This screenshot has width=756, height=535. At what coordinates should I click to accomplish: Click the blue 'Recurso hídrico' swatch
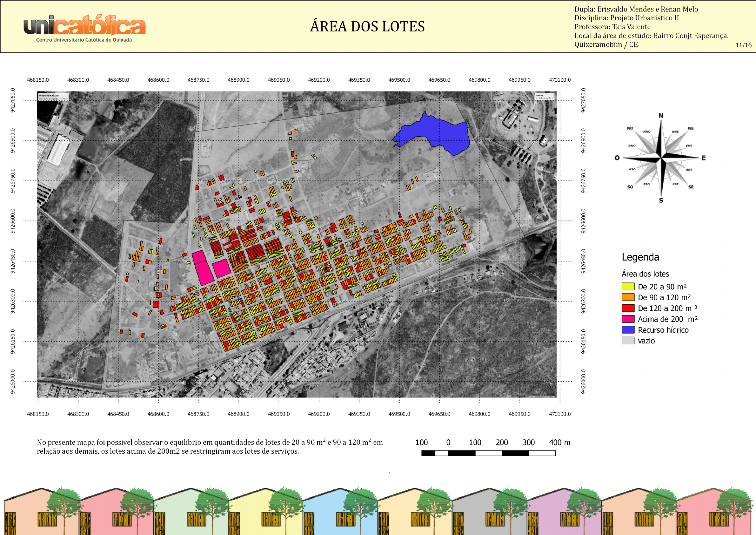pos(628,330)
